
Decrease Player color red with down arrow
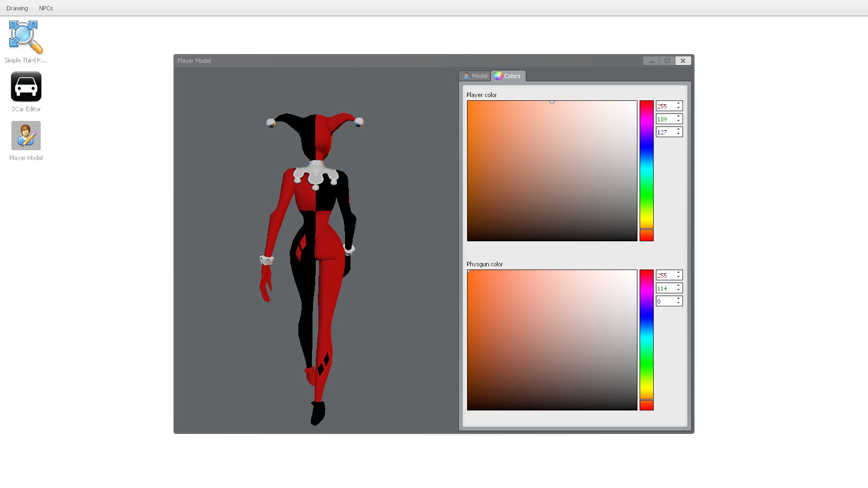tap(679, 108)
